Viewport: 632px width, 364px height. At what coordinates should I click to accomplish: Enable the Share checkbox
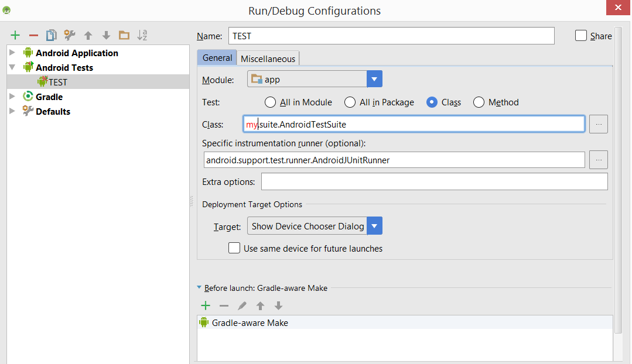click(581, 36)
